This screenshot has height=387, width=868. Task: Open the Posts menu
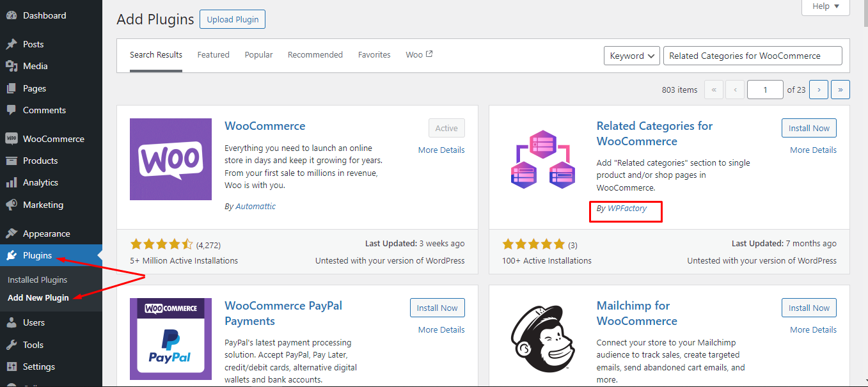tap(51, 44)
